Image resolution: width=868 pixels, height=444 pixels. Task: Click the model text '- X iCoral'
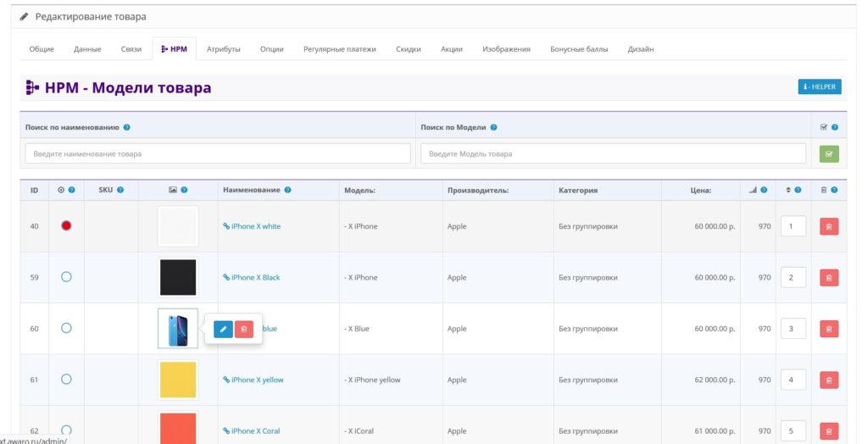(x=359, y=430)
